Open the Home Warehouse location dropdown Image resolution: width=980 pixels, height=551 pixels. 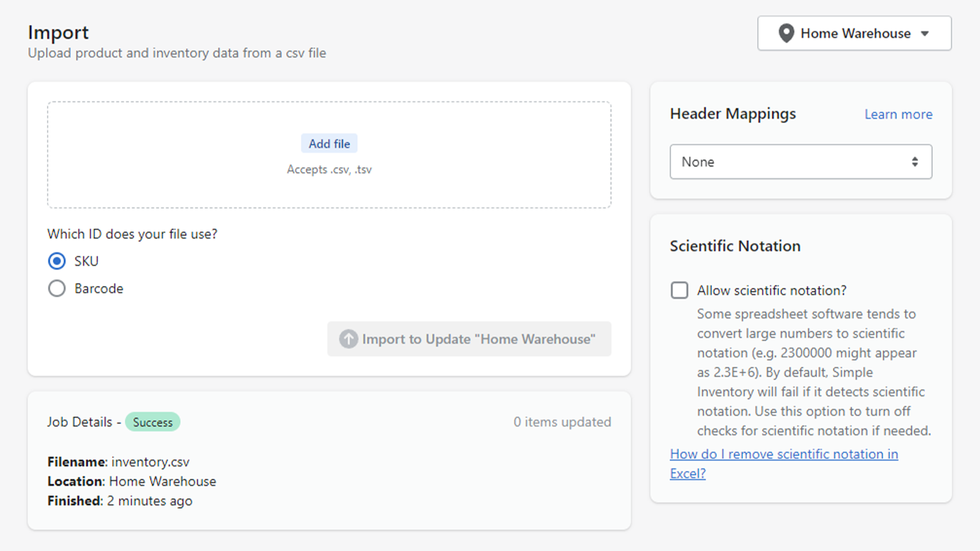(854, 33)
